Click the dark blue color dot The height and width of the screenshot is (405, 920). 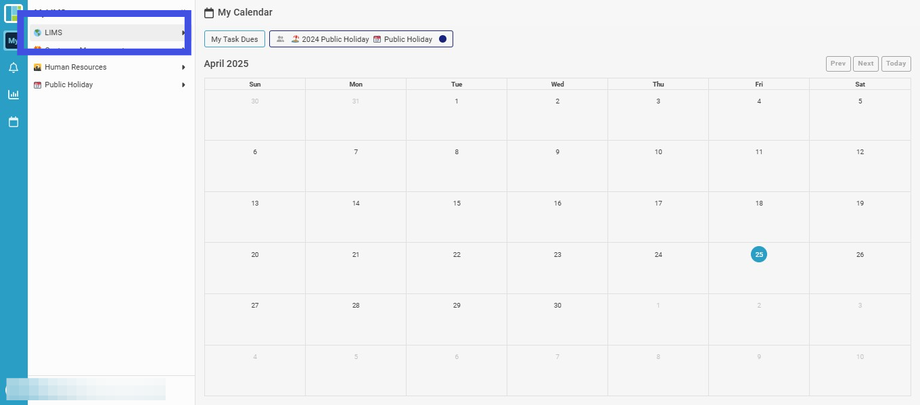click(443, 39)
